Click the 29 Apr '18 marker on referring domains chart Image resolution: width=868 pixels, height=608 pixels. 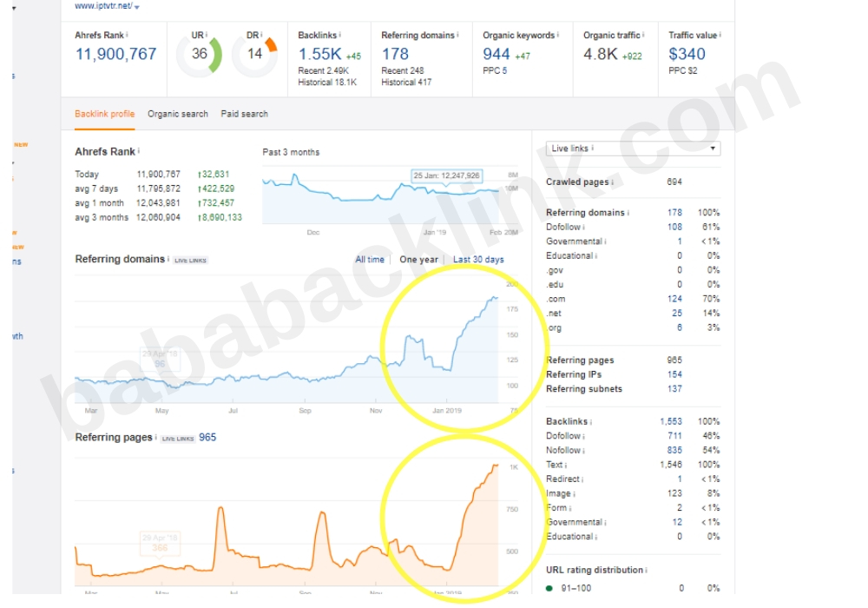pos(160,359)
